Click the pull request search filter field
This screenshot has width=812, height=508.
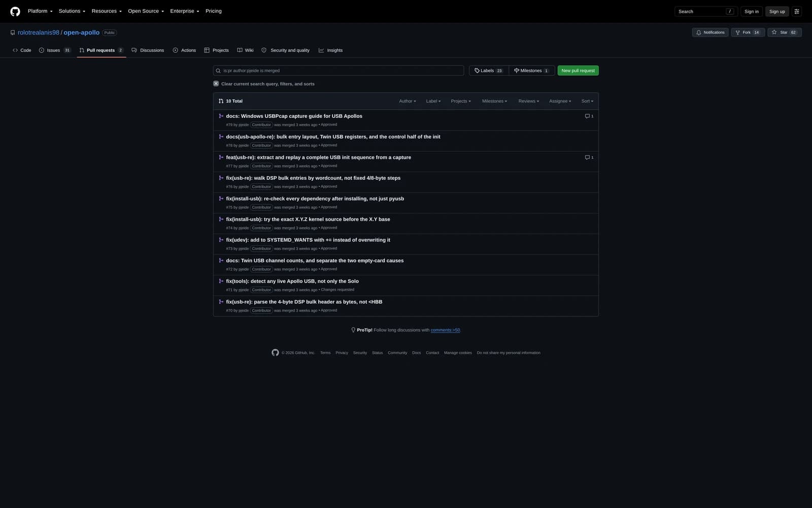339,71
